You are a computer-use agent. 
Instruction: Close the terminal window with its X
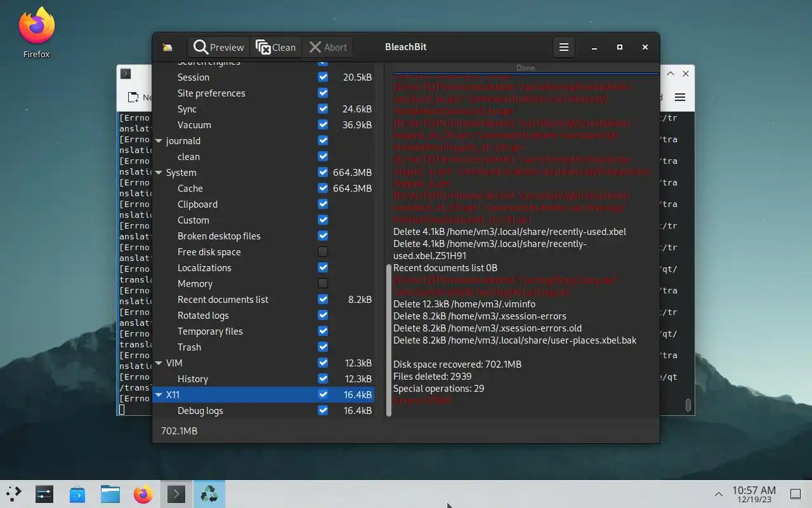coord(685,74)
